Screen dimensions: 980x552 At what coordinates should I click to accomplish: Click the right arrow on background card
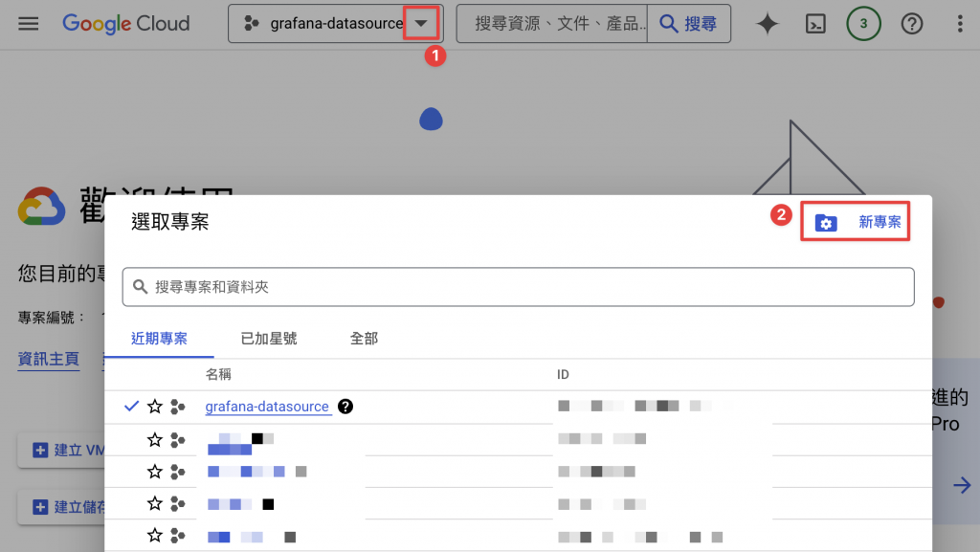click(x=962, y=485)
